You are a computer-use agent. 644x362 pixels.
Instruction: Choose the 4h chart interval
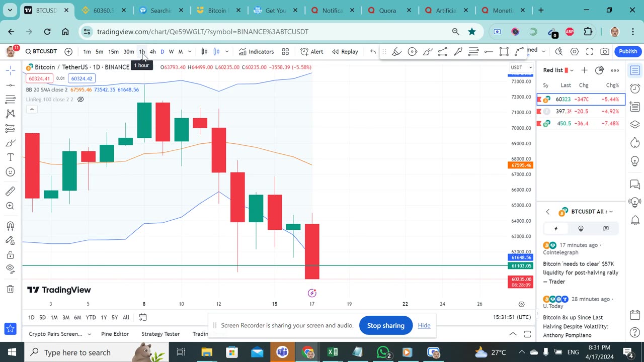coord(152,51)
